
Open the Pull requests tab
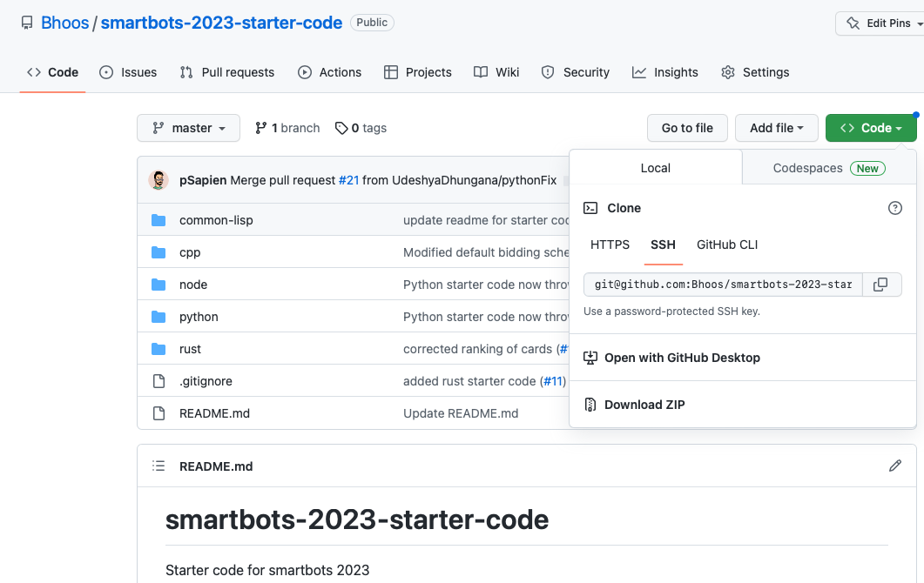click(227, 72)
